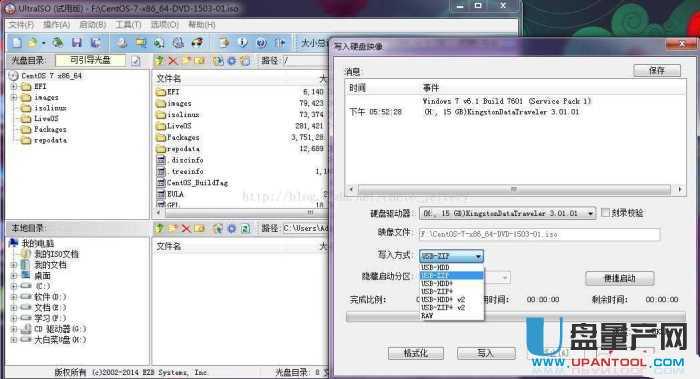The width and height of the screenshot is (700, 379).
Task: Click the 映像文件 path input field
Action: click(x=539, y=234)
